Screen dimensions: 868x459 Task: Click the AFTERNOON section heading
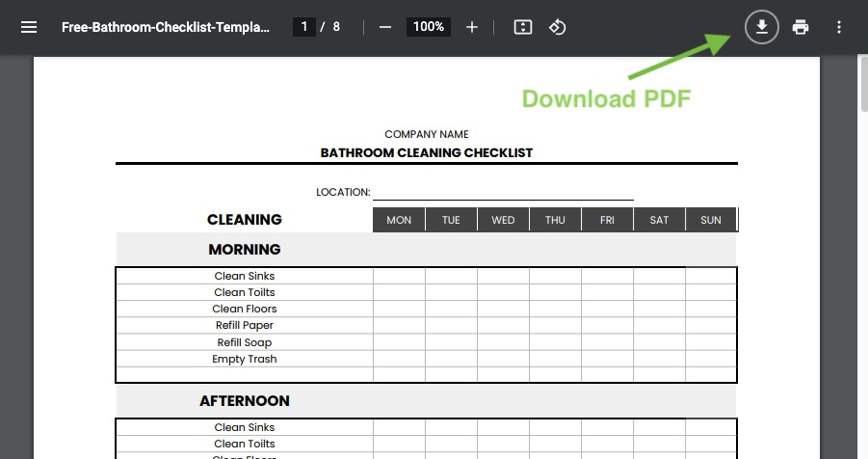click(x=245, y=401)
